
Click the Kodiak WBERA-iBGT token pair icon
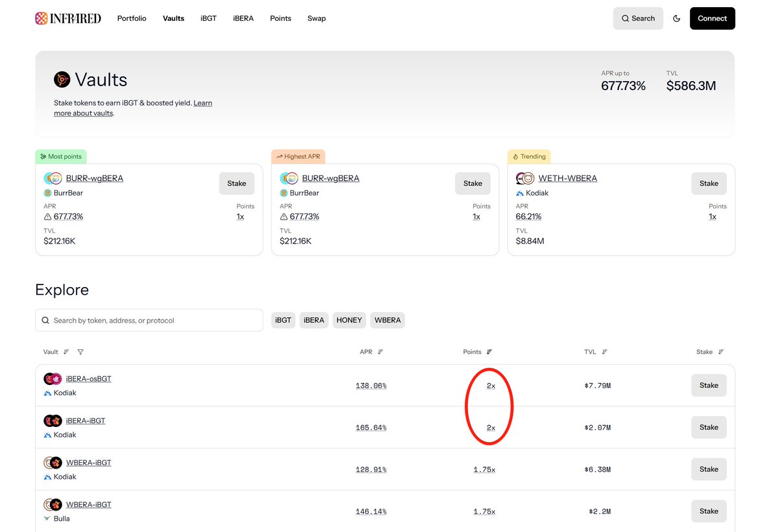click(53, 463)
